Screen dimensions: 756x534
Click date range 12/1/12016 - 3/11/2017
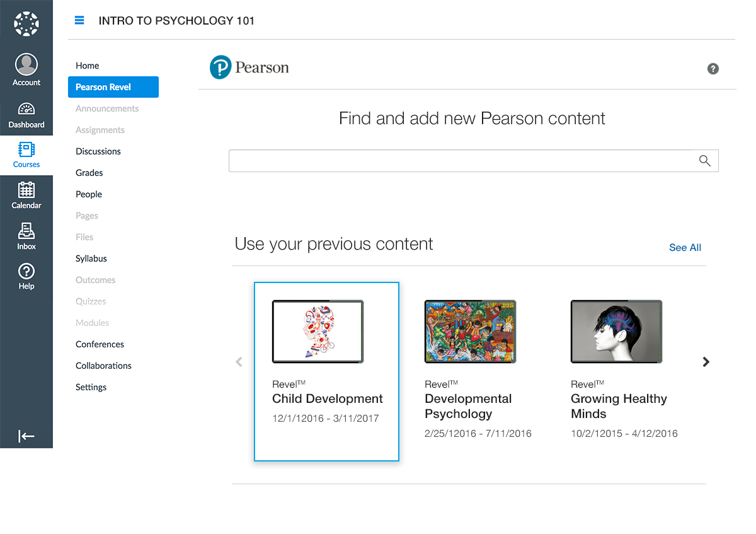326,419
